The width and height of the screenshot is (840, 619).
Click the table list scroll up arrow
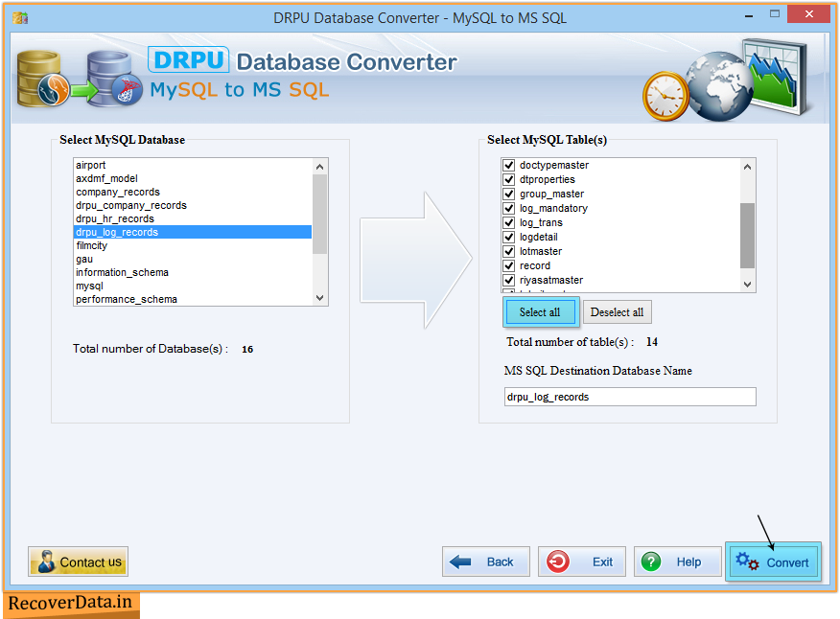(x=747, y=167)
